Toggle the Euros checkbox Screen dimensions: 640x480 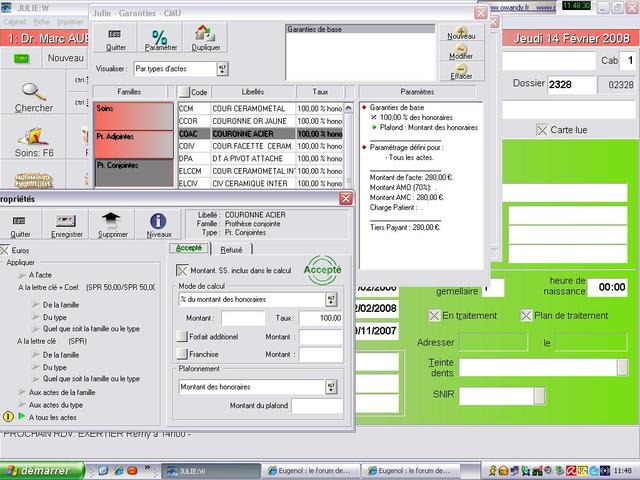(x=5, y=250)
